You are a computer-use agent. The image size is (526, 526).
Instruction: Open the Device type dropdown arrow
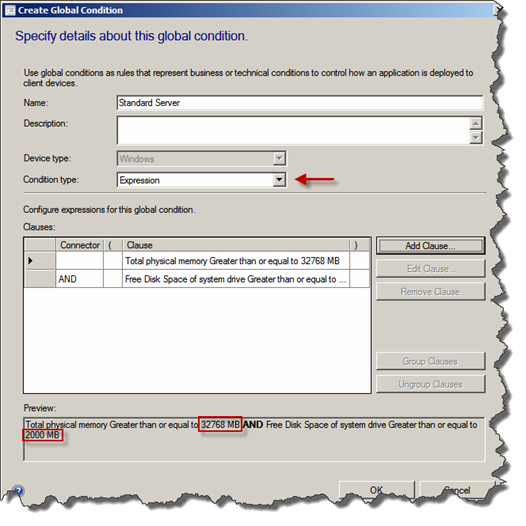click(x=279, y=158)
